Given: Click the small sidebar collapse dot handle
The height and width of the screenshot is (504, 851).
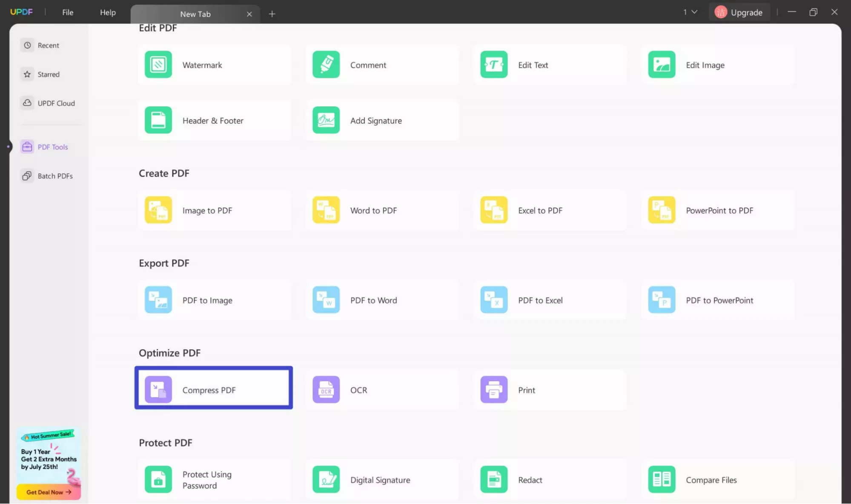Looking at the screenshot, I should [8, 146].
